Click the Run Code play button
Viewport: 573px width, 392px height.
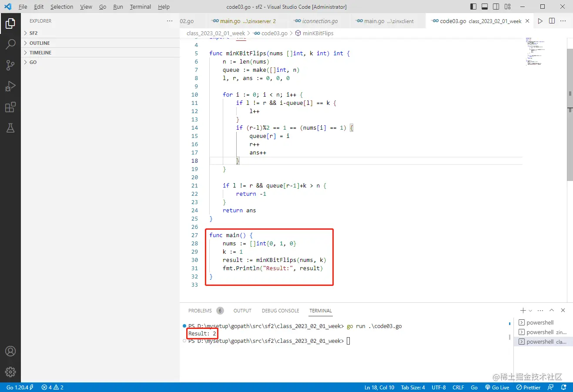(540, 21)
